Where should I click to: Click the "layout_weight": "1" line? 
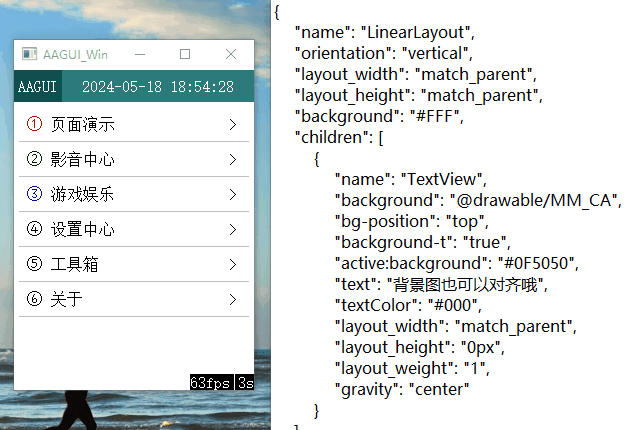click(x=412, y=369)
